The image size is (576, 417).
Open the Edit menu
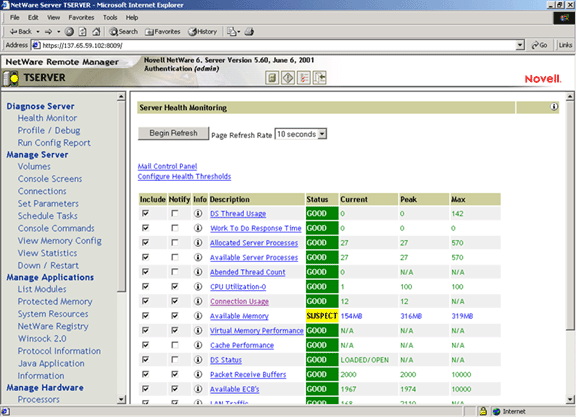pyautogui.click(x=33, y=17)
